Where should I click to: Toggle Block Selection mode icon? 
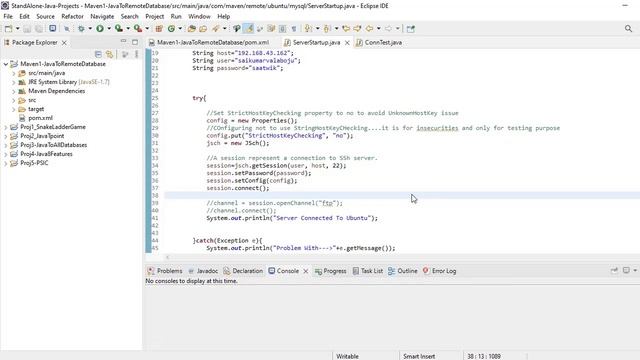point(282,29)
